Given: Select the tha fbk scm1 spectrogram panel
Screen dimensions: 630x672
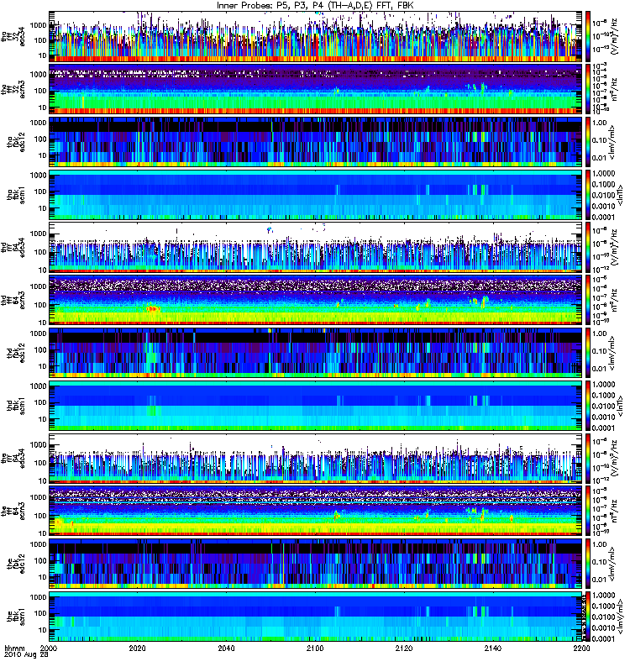Looking at the screenshot, I should tap(316, 195).
